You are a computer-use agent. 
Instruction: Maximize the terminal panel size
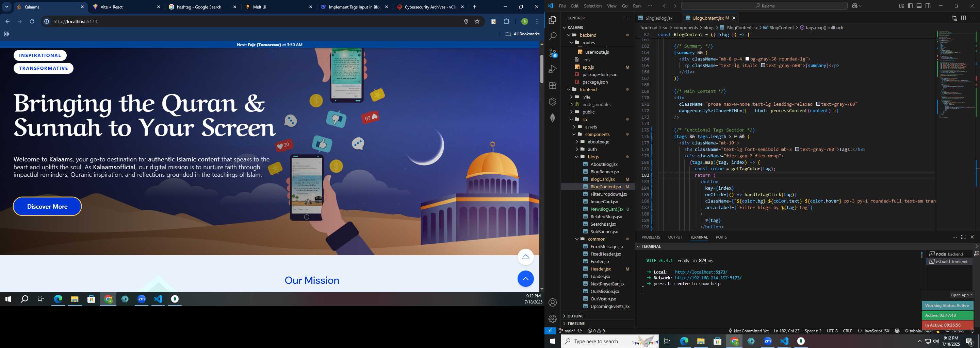tap(963, 237)
